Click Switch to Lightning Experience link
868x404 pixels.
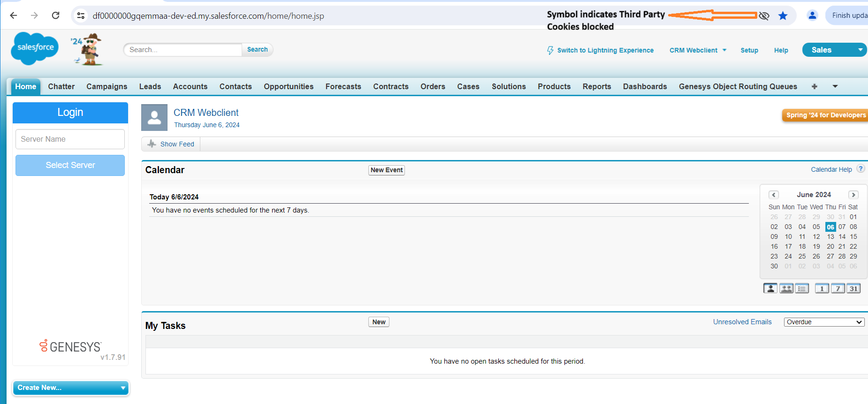[x=605, y=50]
